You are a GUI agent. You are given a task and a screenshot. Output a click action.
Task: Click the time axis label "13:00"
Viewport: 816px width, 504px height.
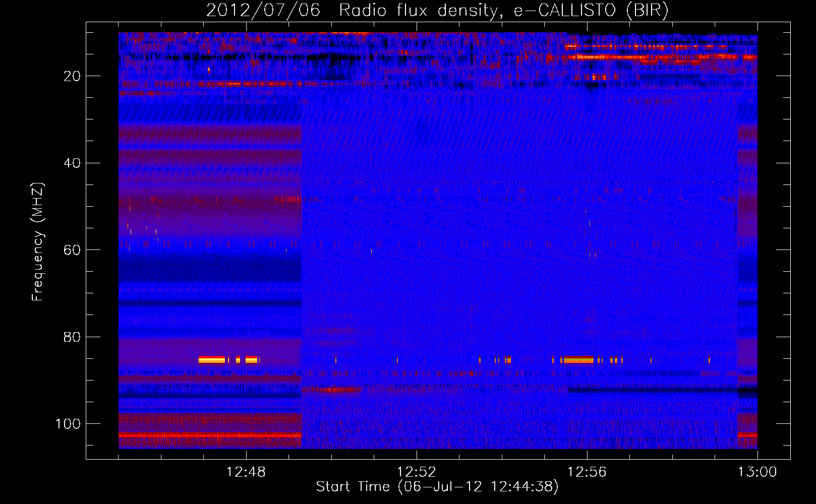click(x=757, y=472)
